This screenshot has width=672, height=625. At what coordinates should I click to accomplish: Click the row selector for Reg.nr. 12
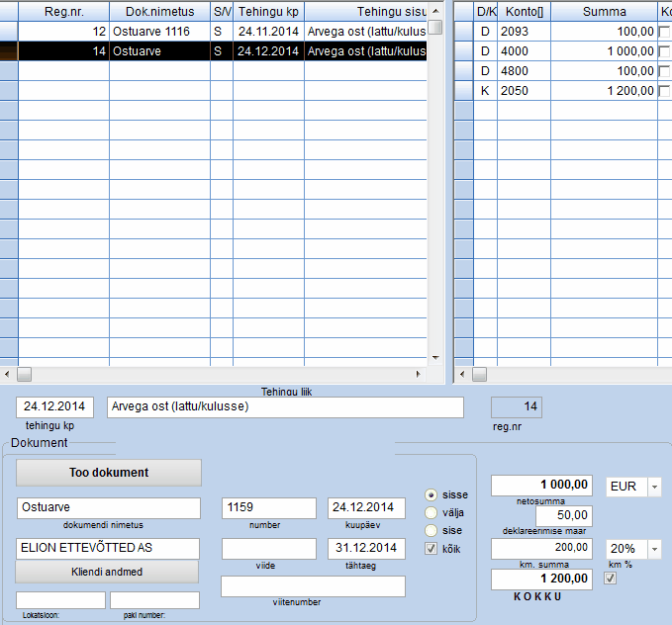(x=9, y=32)
